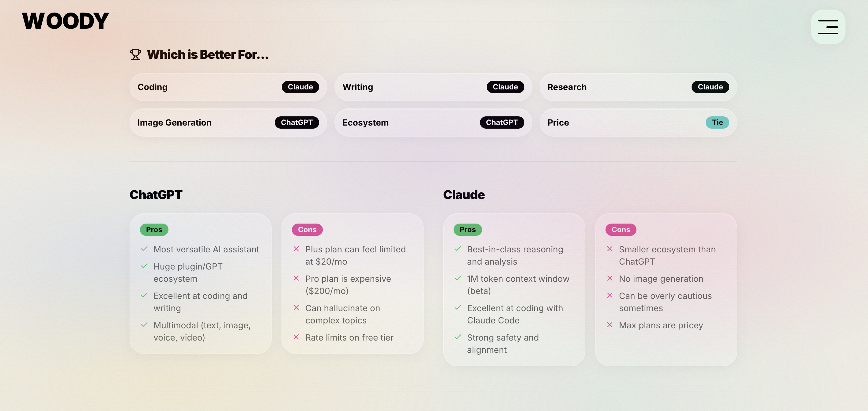
Task: Open the Writing comparison card
Action: pos(433,87)
